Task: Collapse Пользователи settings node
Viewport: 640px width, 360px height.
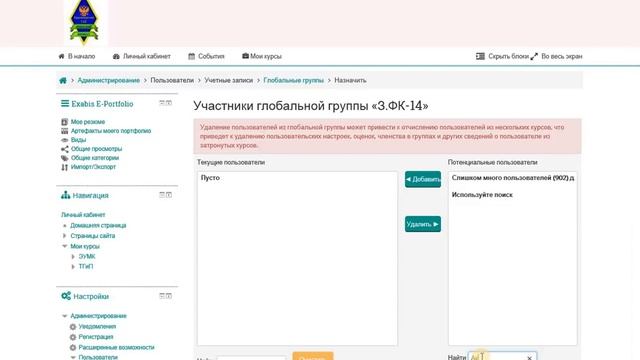Action: (x=73, y=357)
